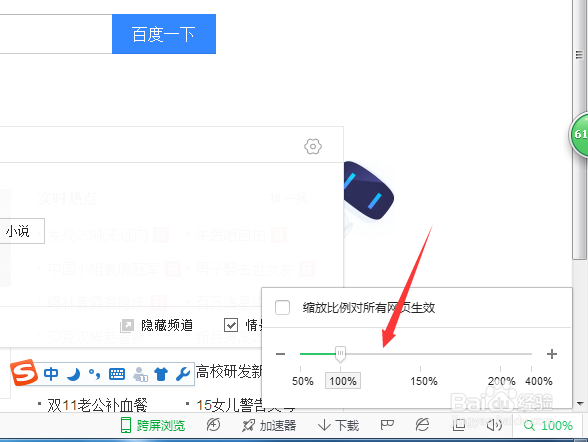Click the 小说 tab
The width and height of the screenshot is (588, 442).
(x=18, y=231)
